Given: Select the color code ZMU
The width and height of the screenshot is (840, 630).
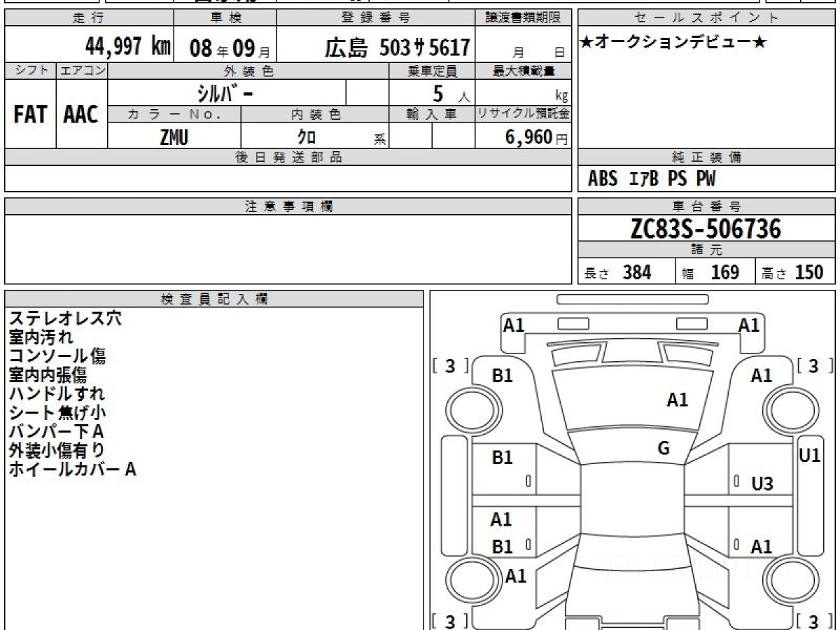Looking at the screenshot, I should coord(174,137).
